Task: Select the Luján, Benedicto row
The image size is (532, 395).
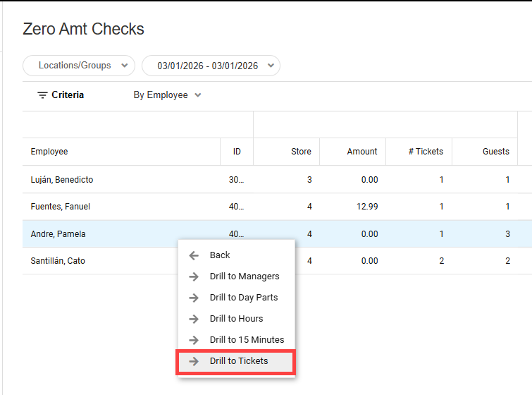Action: (62, 180)
